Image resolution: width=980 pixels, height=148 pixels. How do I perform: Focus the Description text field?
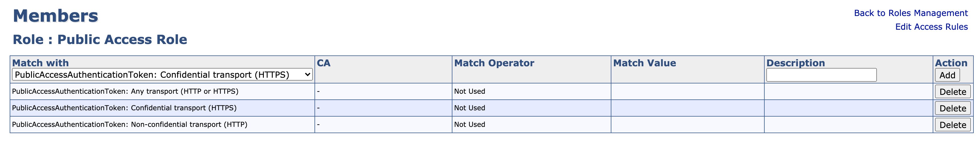[x=821, y=75]
